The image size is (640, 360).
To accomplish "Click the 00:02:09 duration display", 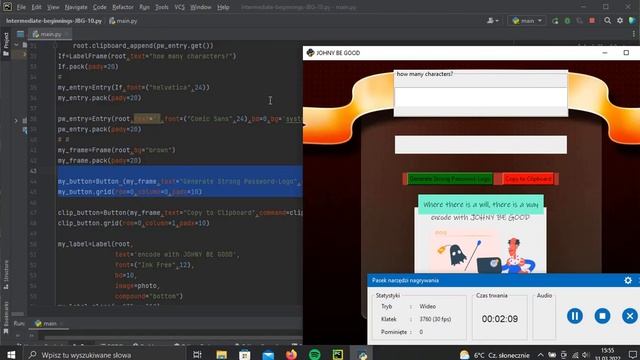I will (500, 319).
